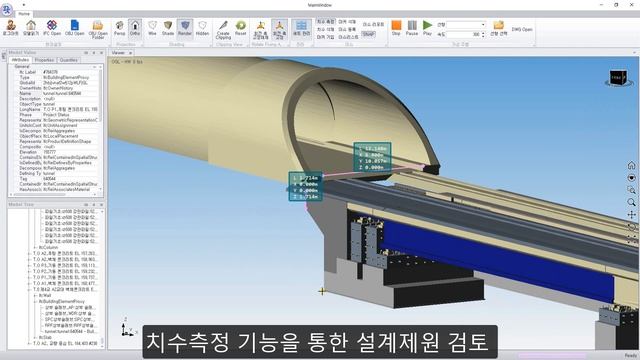Click DWG Open button
The width and height of the screenshot is (640, 360).
pyautogui.click(x=522, y=29)
